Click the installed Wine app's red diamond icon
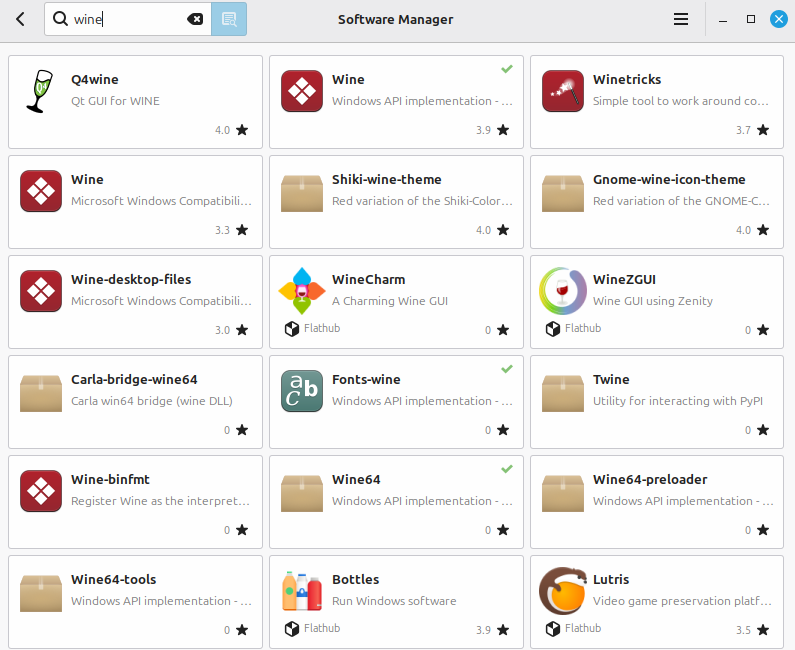 point(302,91)
